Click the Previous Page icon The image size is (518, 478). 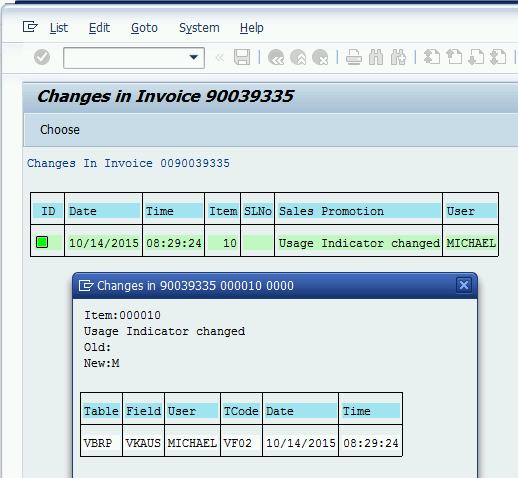454,57
